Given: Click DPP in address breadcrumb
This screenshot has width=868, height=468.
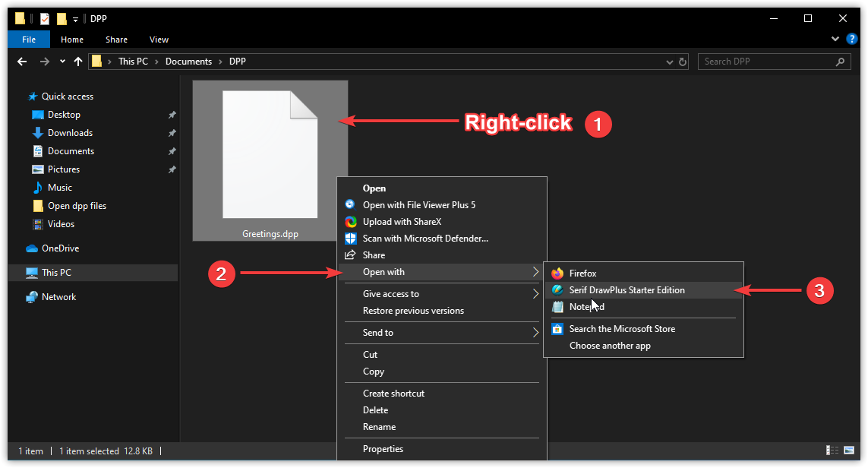Looking at the screenshot, I should (238, 62).
